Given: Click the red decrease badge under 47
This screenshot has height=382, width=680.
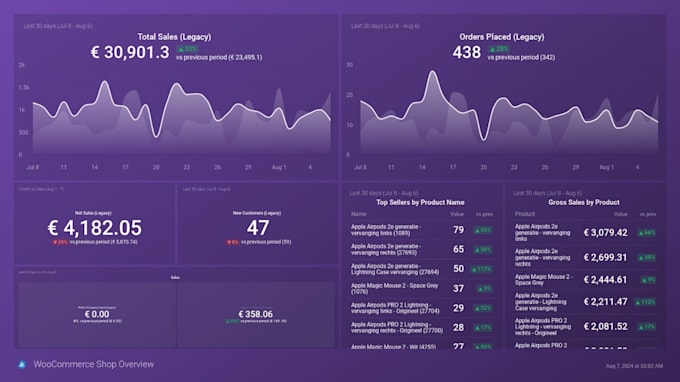Looking at the screenshot, I should tap(233, 242).
